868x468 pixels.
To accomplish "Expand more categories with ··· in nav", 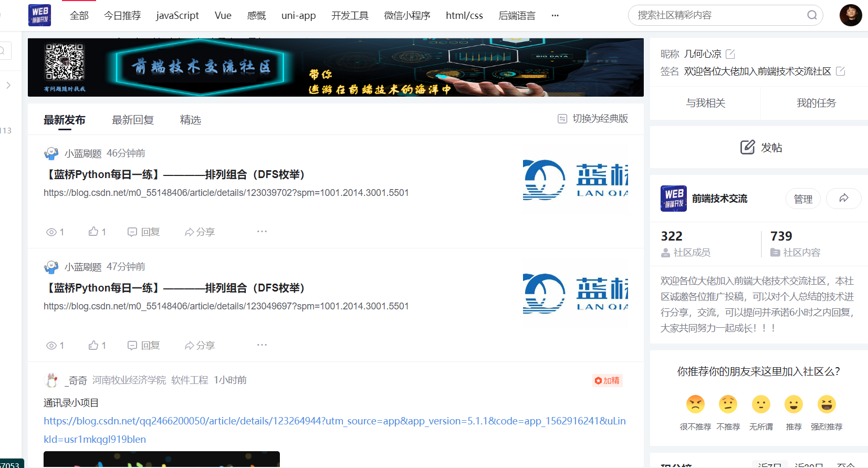I will [555, 15].
